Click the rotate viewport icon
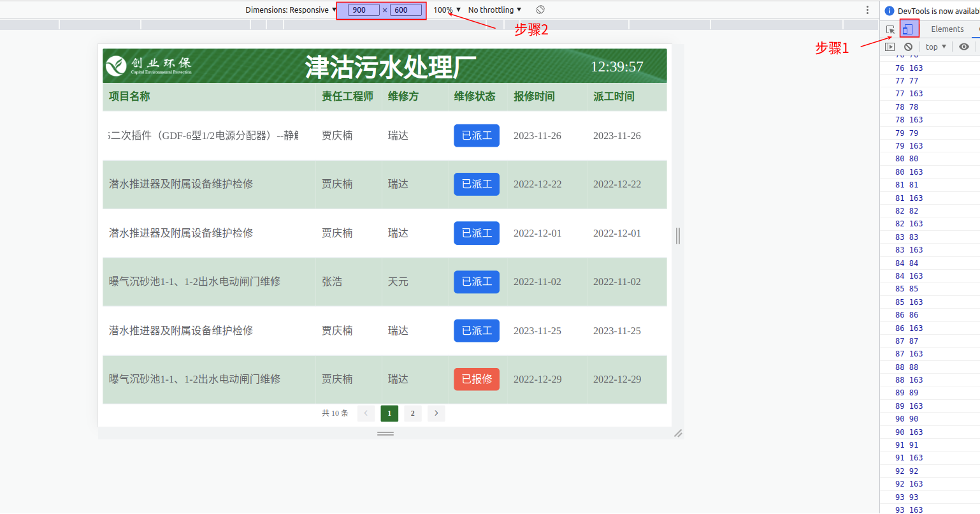The image size is (980, 514). 540,10
